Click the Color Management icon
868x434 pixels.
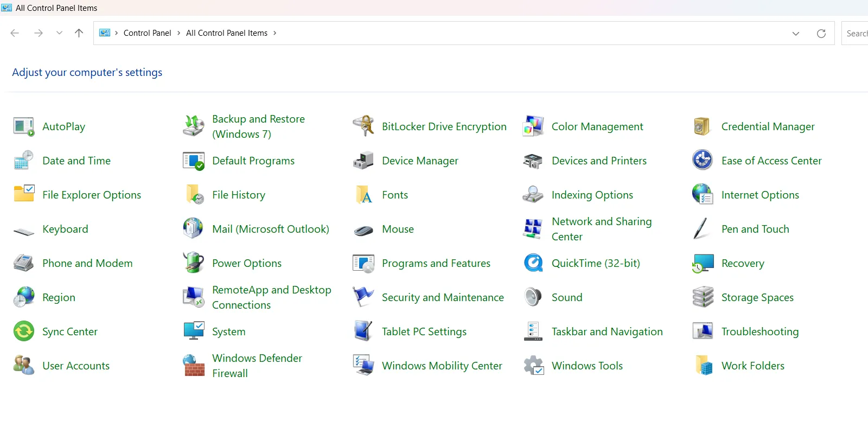click(x=533, y=126)
